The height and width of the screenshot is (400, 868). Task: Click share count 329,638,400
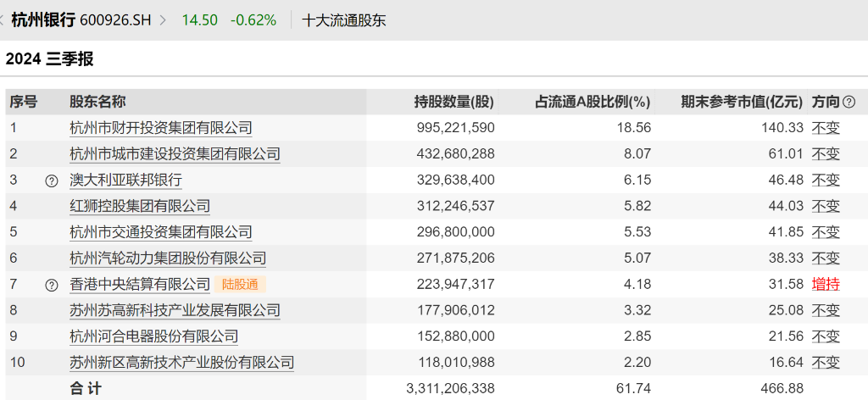click(455, 180)
